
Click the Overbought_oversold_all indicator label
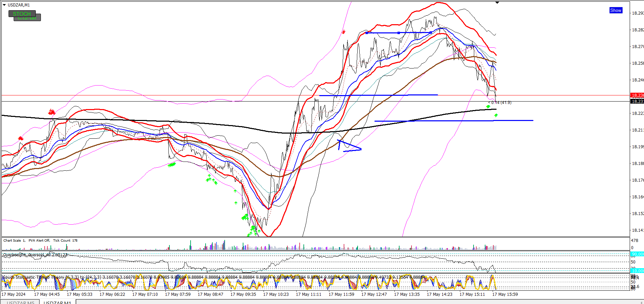coord(35,255)
